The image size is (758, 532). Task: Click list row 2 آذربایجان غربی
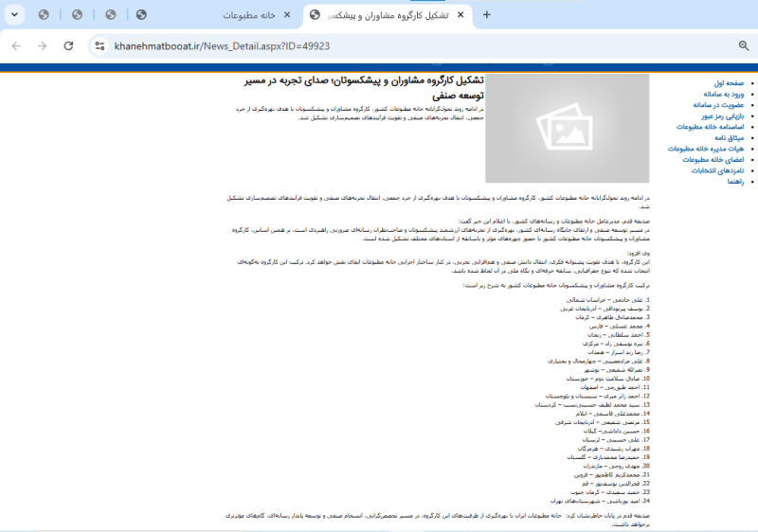coord(605,309)
